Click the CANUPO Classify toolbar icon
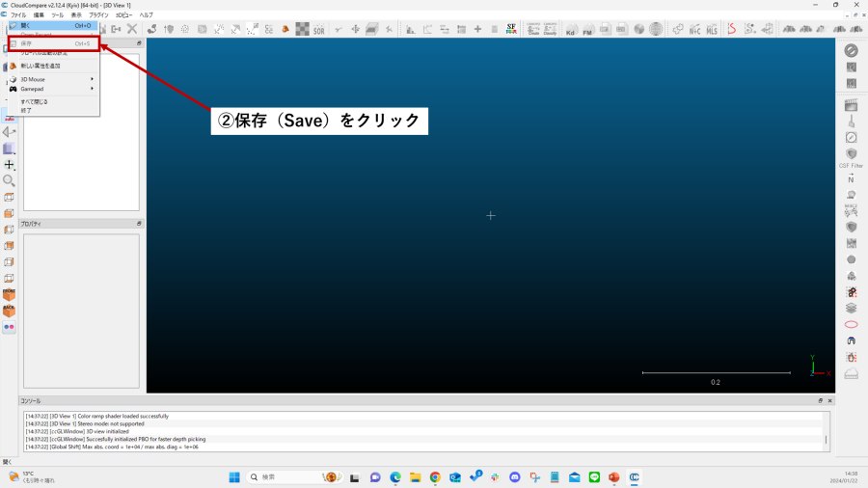Screen dimensions: 868x488 [x=550, y=29]
